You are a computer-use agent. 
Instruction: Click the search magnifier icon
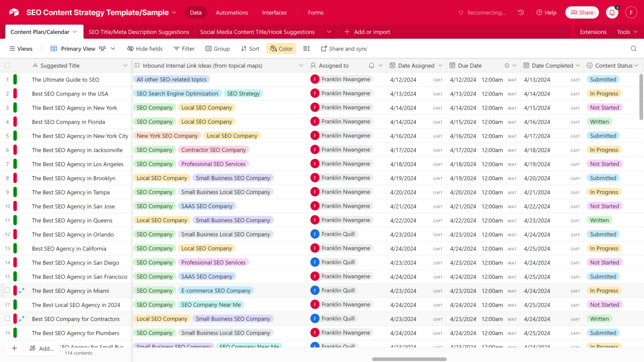click(x=633, y=48)
